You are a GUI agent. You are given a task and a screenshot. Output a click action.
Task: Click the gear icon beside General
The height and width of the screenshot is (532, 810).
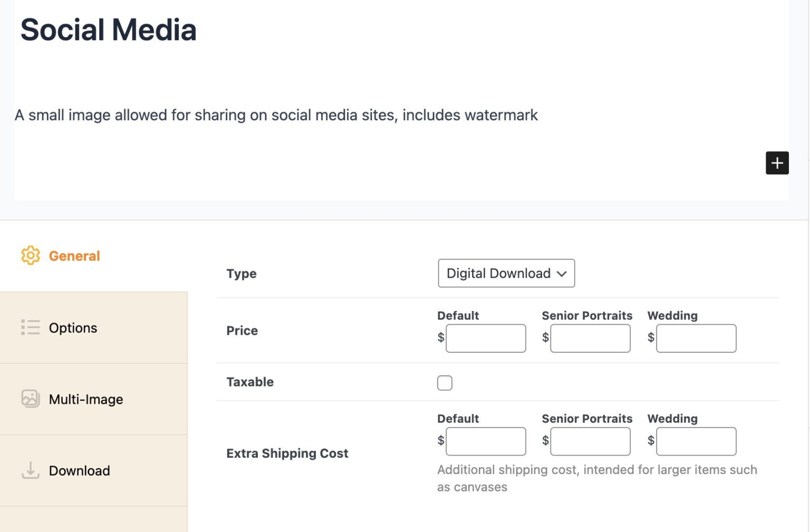click(30, 256)
